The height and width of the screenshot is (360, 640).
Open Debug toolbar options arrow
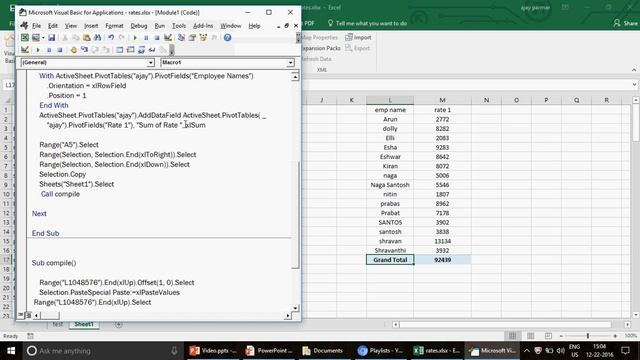coord(172,50)
